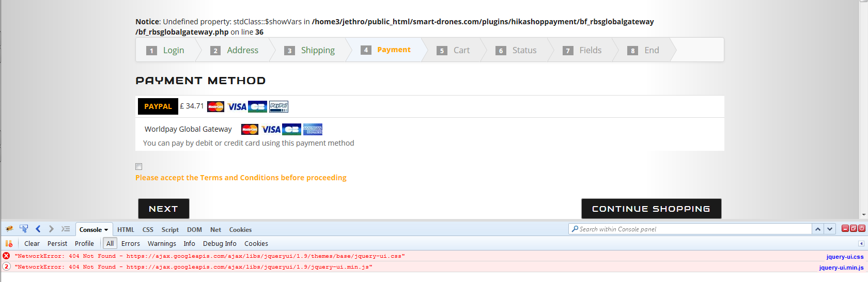Image resolution: width=868 pixels, height=282 pixels.
Task: Jump to previous search match arrow
Action: 818,229
